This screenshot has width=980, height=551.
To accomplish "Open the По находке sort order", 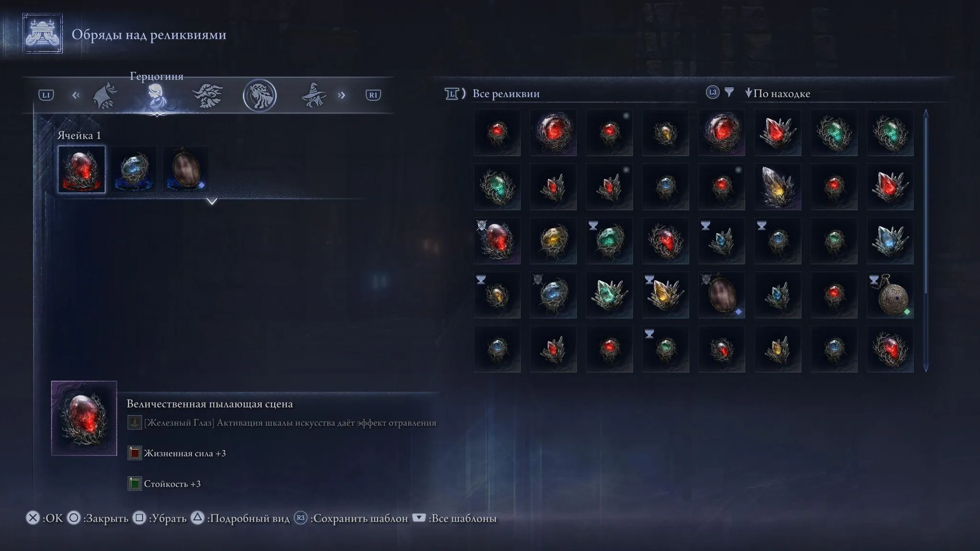I will [778, 93].
